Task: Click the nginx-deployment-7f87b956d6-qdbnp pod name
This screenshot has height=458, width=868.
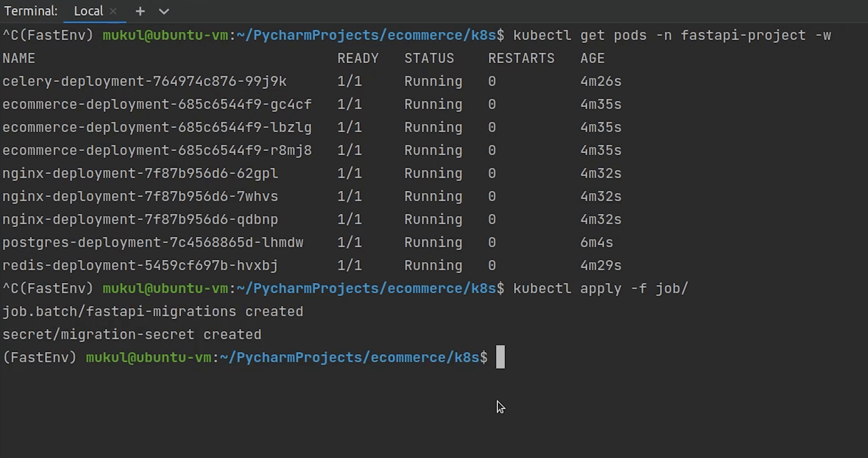Action: 140,219
